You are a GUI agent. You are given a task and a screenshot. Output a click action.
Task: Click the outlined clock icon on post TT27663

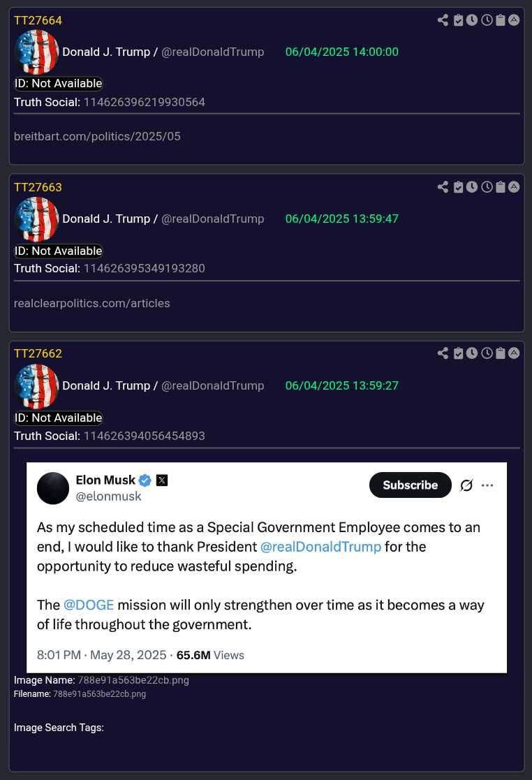pos(487,187)
